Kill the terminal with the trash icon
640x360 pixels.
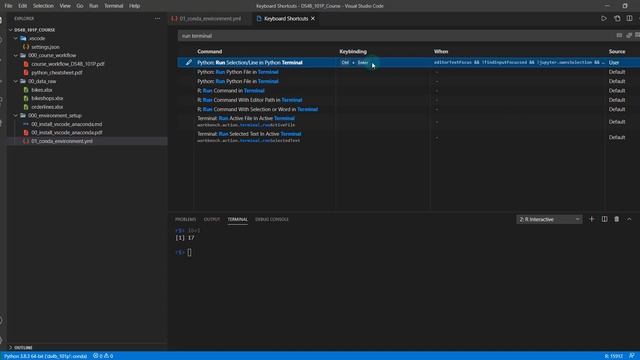click(x=617, y=219)
